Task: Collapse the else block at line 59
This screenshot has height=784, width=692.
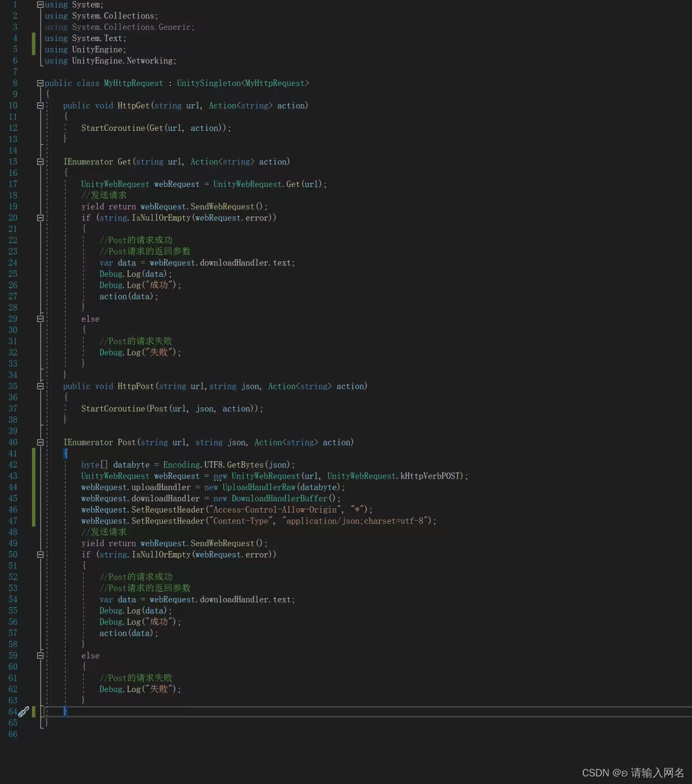Action: [40, 656]
